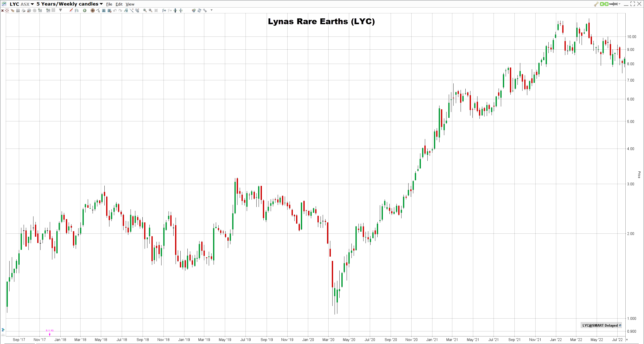
Task: Click the red pencil drawing icon
Action: tap(71, 10)
